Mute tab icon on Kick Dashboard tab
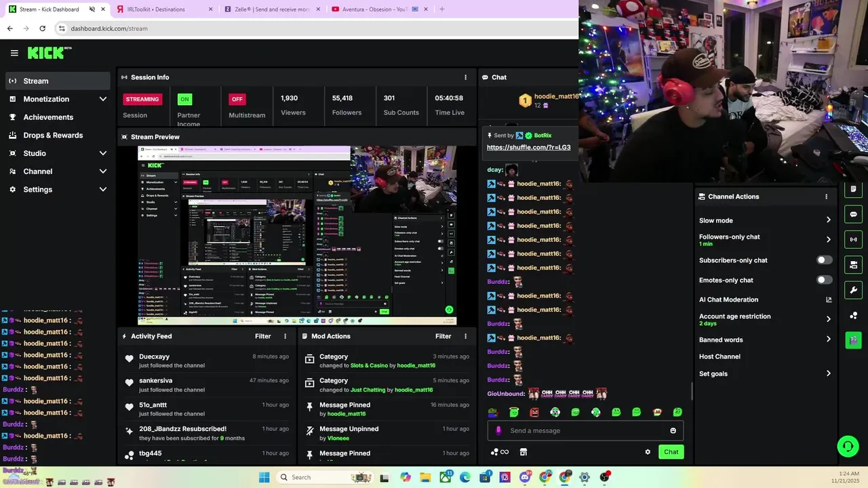 [92, 9]
